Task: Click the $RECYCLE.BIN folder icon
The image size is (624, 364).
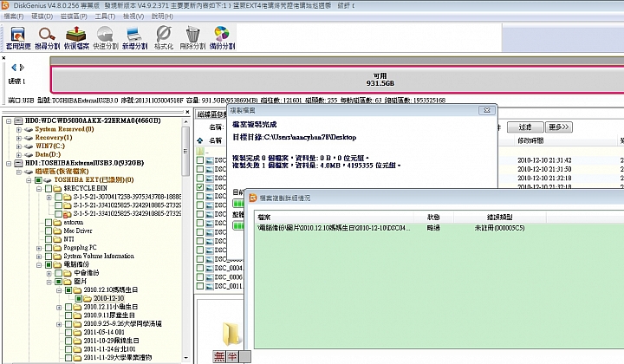Action: [x=58, y=188]
